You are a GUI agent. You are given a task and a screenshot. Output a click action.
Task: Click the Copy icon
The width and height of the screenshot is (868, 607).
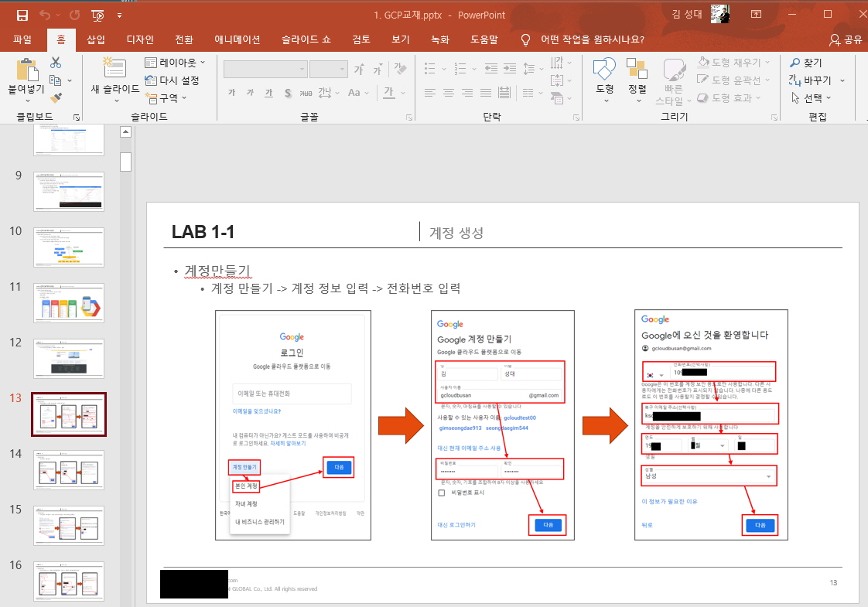[x=56, y=80]
